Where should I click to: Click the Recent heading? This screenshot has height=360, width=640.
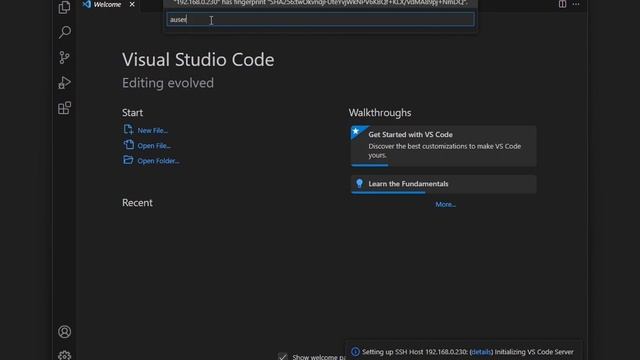(137, 203)
